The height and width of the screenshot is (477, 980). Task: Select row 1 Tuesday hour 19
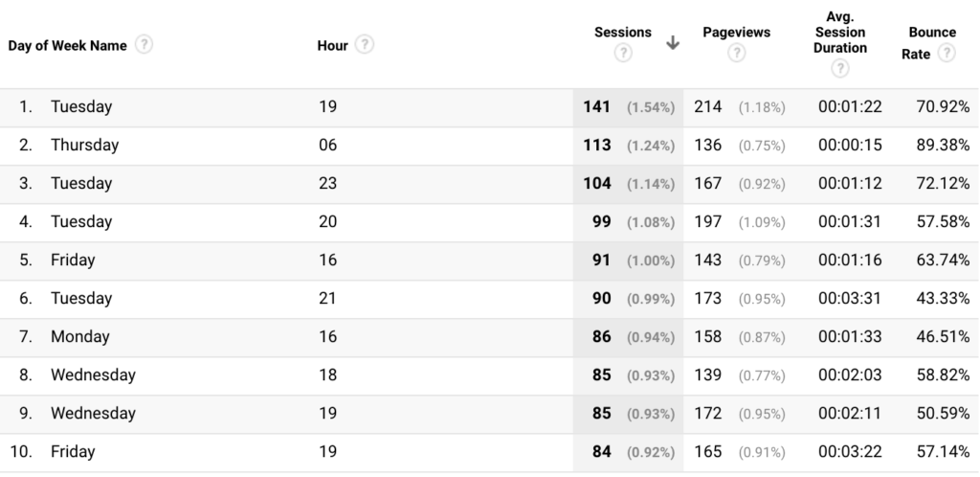[x=81, y=107]
